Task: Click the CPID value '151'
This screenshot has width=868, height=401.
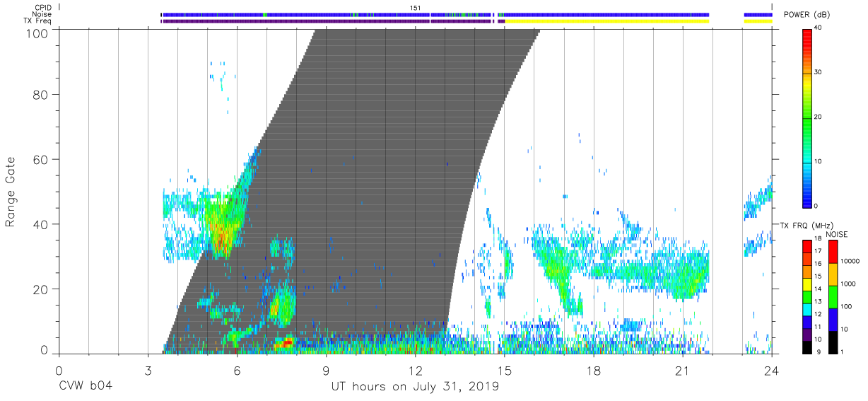Action: pos(416,7)
